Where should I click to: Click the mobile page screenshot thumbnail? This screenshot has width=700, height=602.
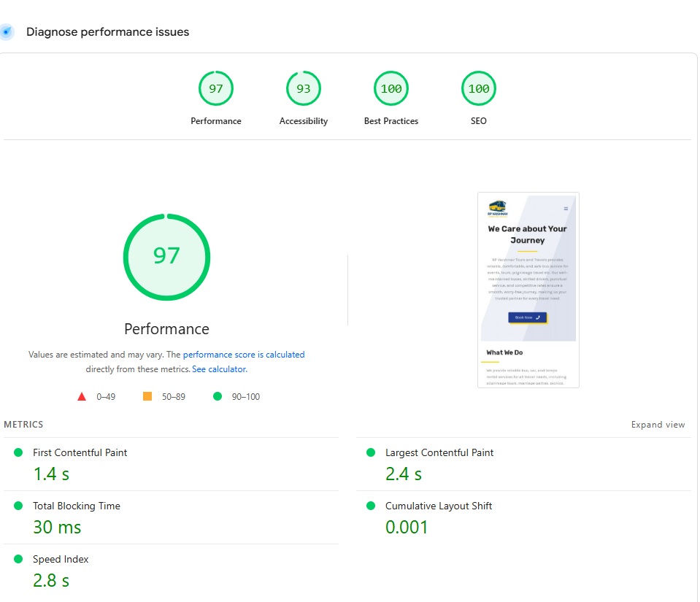(528, 290)
